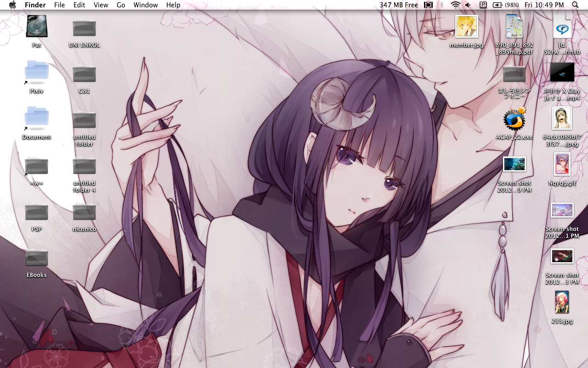The height and width of the screenshot is (368, 588).
Task: Open Spotlight search
Action: click(575, 5)
